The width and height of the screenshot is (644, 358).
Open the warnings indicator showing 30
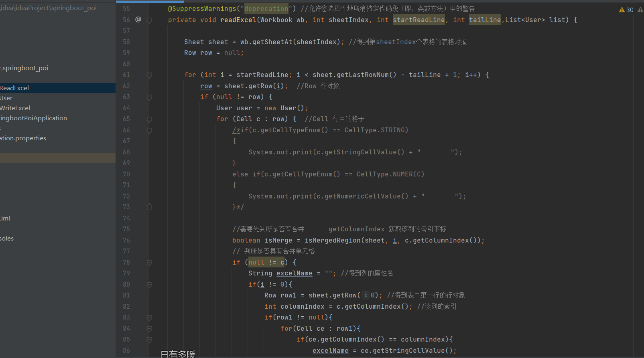point(626,10)
